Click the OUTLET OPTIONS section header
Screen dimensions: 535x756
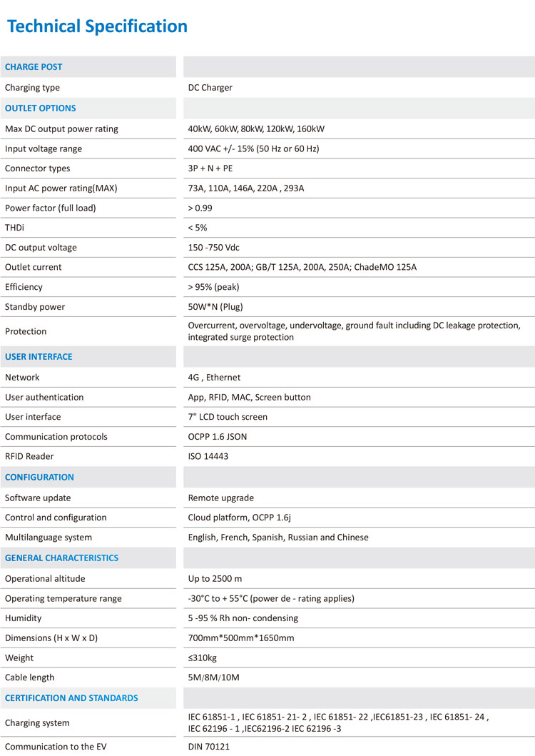[40, 109]
